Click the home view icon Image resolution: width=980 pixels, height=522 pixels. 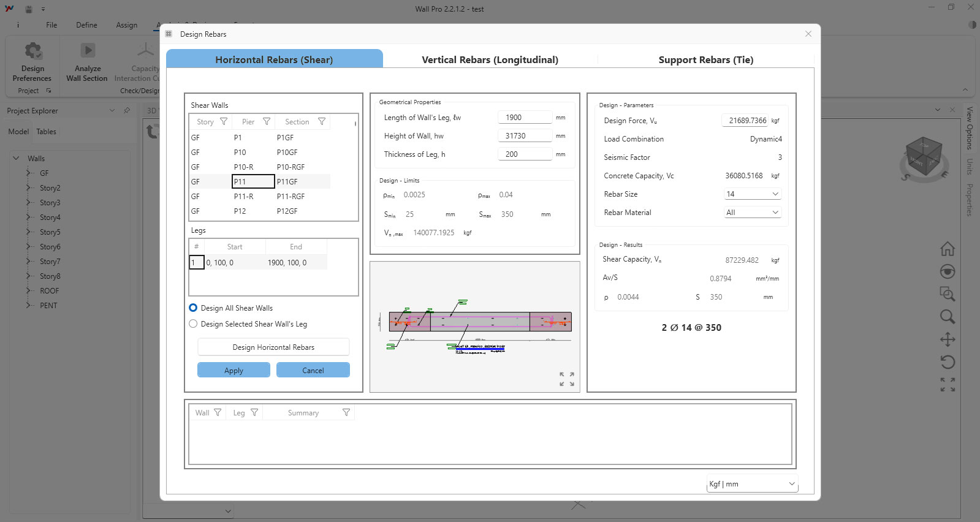pyautogui.click(x=947, y=249)
